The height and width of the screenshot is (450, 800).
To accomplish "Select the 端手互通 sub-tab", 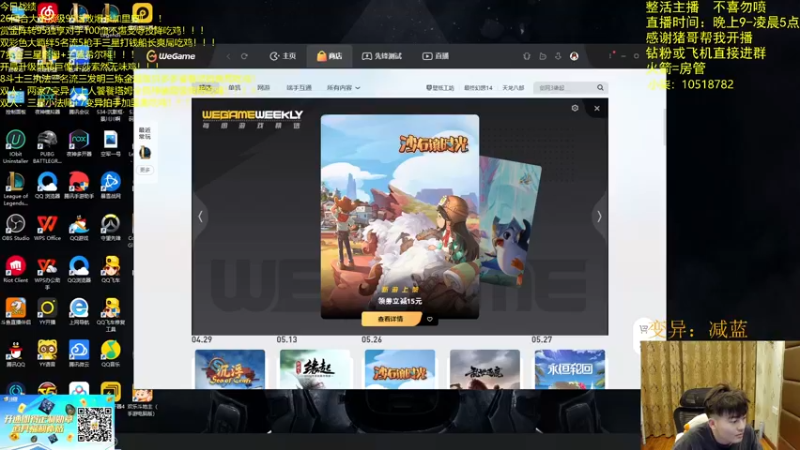I will pos(299,88).
